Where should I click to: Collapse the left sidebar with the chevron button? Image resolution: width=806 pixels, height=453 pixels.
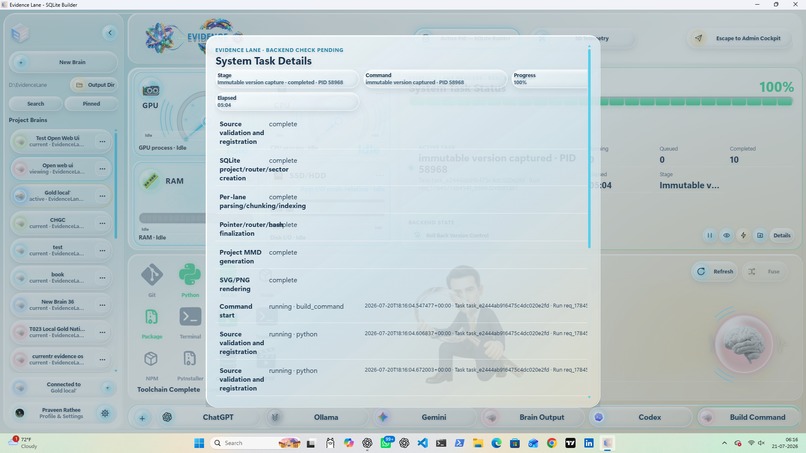click(109, 33)
